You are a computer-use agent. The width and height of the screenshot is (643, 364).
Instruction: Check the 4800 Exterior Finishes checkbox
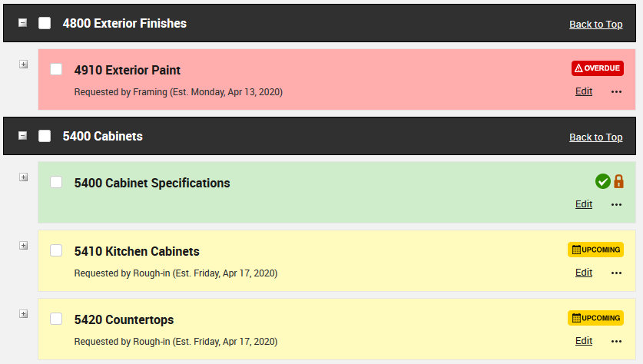45,23
